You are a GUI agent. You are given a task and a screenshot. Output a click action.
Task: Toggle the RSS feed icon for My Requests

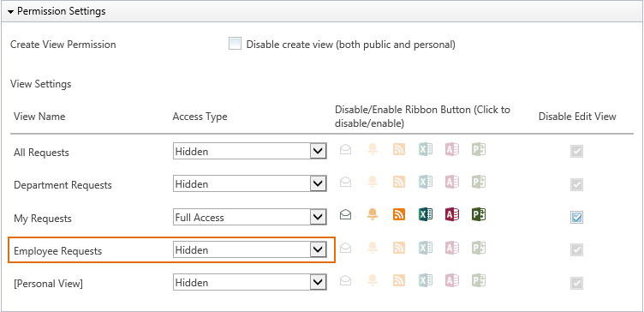point(399,214)
